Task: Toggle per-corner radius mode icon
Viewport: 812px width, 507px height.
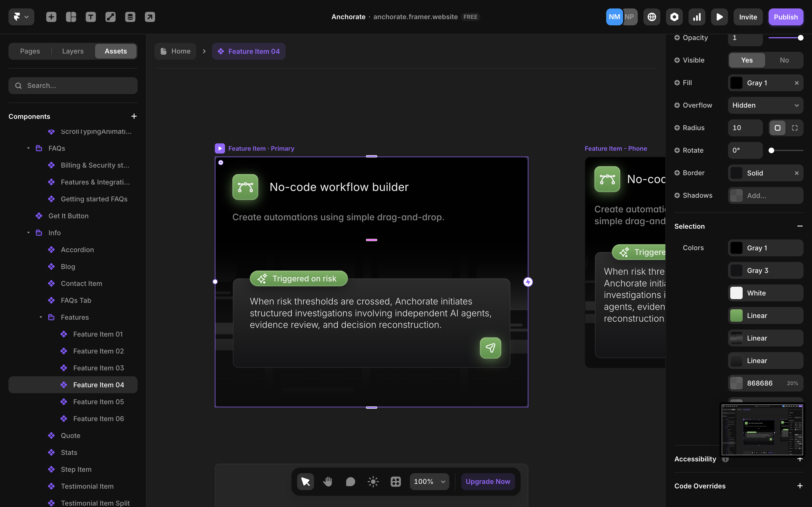Action: [x=795, y=128]
